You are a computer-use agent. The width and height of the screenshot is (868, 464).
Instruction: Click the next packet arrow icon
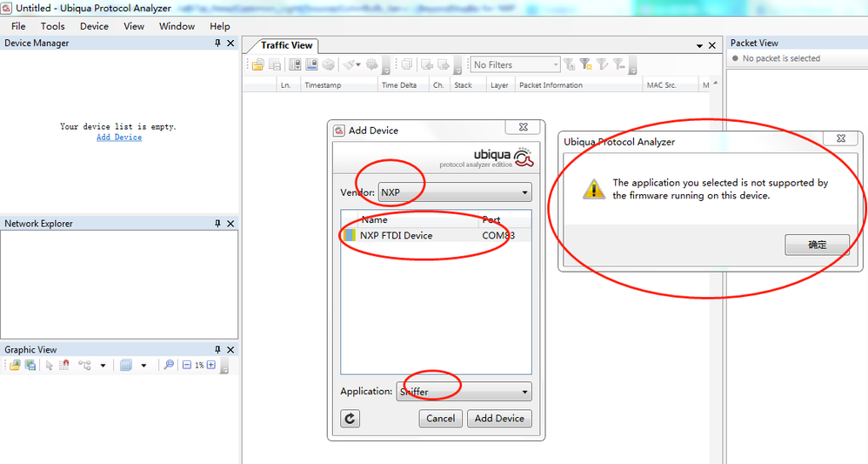pos(444,65)
